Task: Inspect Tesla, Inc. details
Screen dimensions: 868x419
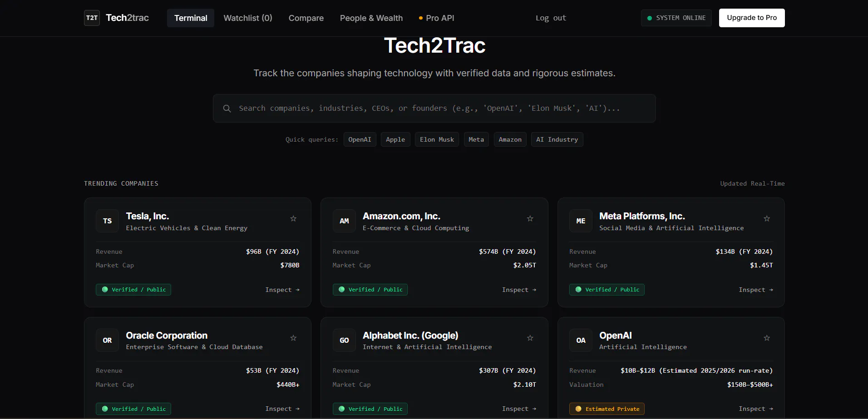Action: (x=282, y=290)
